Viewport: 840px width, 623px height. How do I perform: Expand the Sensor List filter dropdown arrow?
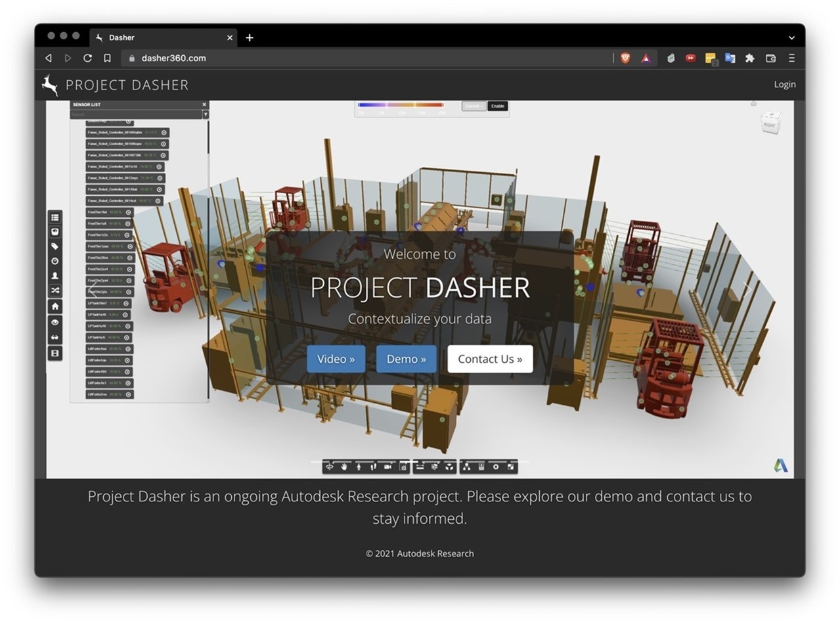pos(205,114)
